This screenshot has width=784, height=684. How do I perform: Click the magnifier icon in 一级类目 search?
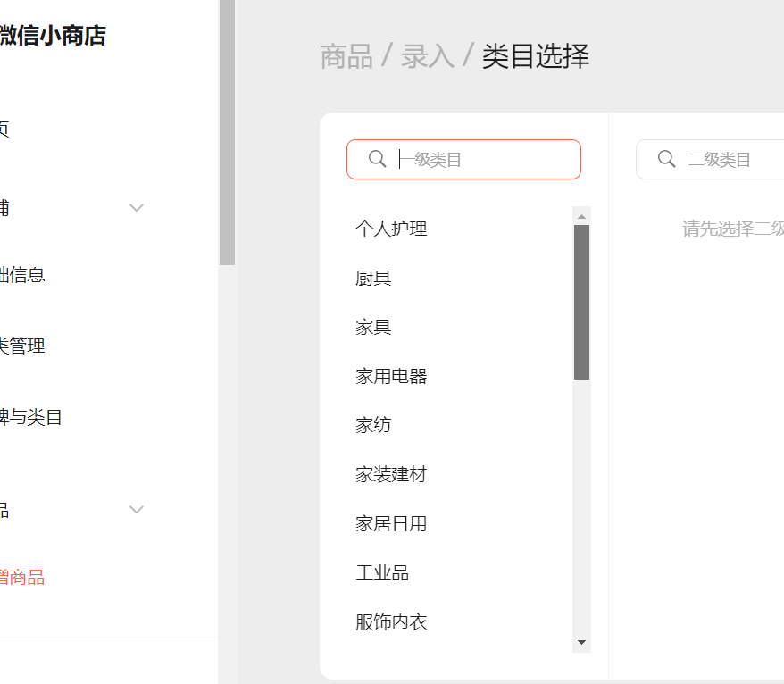click(378, 159)
